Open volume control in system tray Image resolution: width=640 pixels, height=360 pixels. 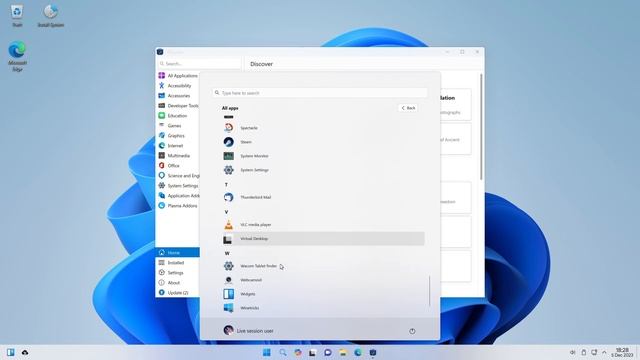pyautogui.click(x=572, y=352)
